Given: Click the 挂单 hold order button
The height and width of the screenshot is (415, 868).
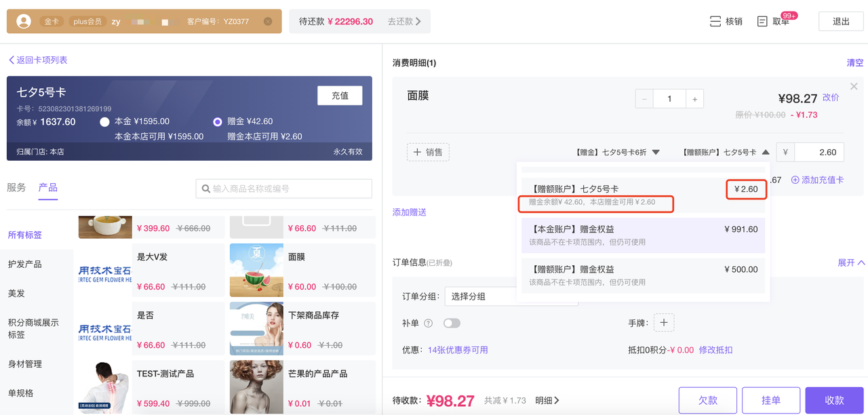Looking at the screenshot, I should 771,400.
